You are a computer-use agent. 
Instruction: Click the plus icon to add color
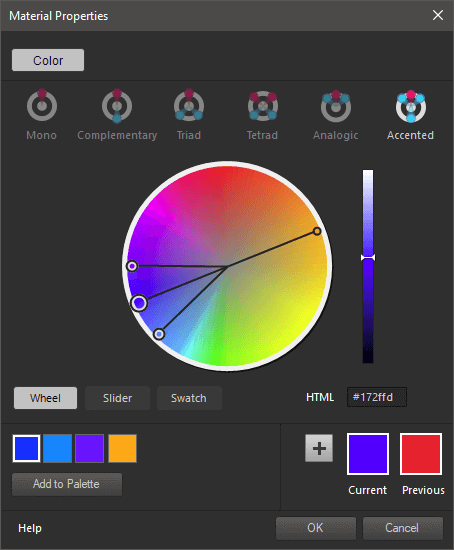(319, 448)
